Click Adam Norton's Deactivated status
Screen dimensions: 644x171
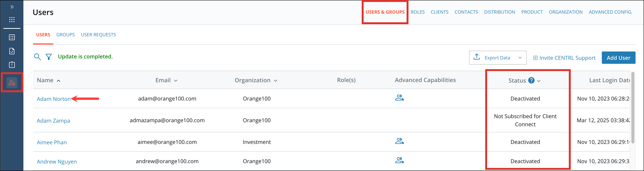coord(525,99)
